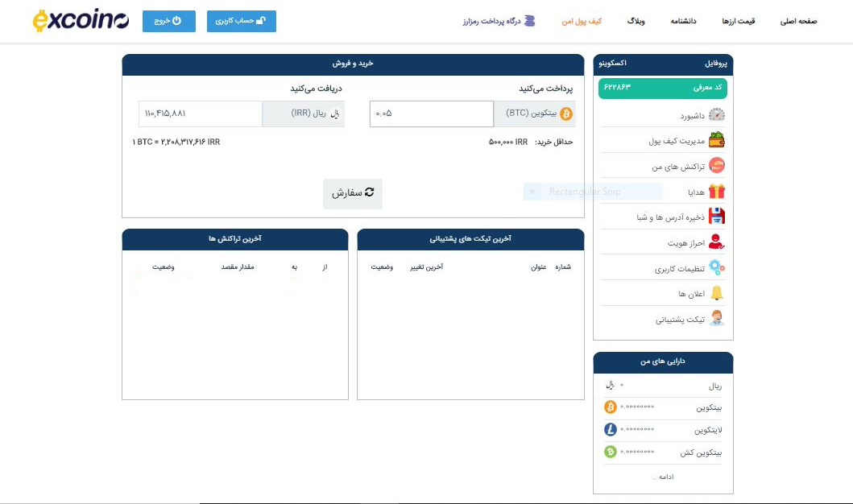The height and width of the screenshot is (504, 853).
Task: Click the حداقل خرید minimum purchase text
Action: [x=530, y=142]
